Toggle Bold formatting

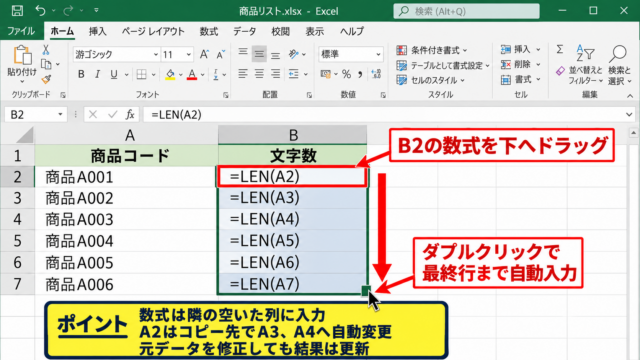(x=81, y=74)
